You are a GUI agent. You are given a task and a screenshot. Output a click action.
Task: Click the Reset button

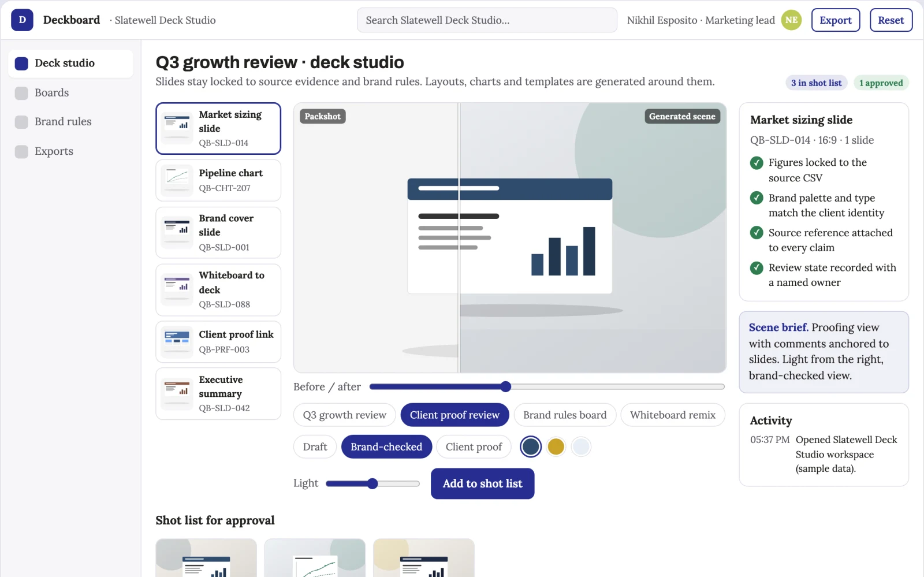point(891,20)
